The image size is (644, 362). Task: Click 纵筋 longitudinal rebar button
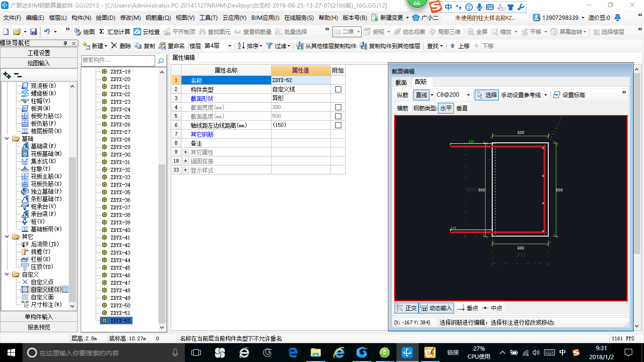click(403, 95)
